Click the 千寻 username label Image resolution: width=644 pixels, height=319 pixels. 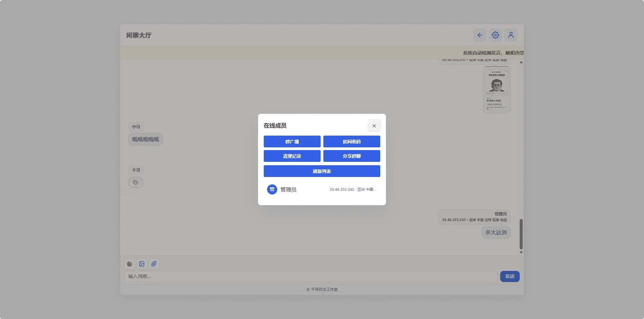coord(136,170)
